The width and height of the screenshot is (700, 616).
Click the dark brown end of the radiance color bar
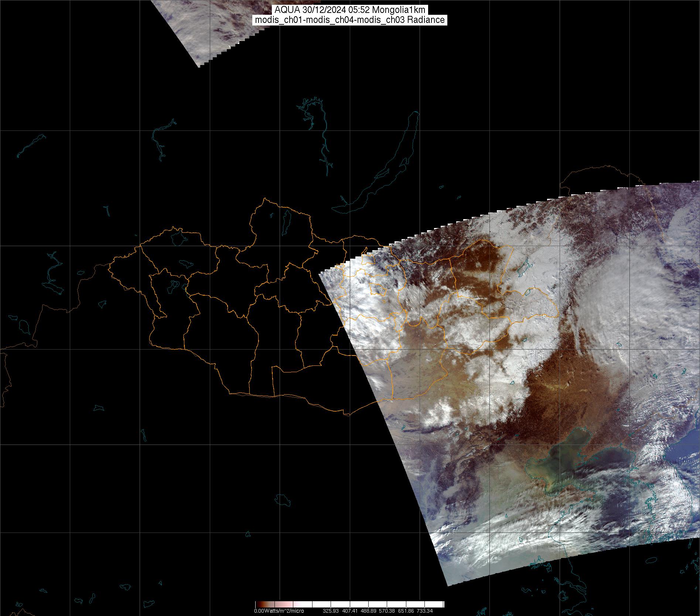pos(259,604)
